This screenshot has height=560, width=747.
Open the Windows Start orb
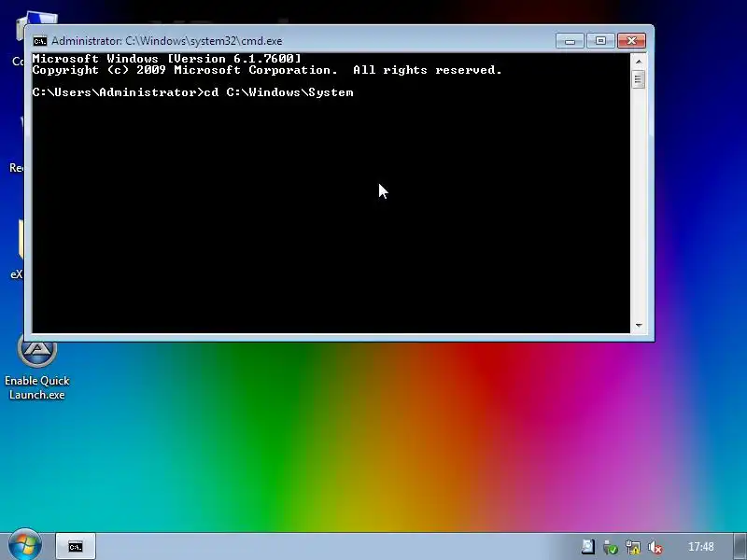click(25, 545)
